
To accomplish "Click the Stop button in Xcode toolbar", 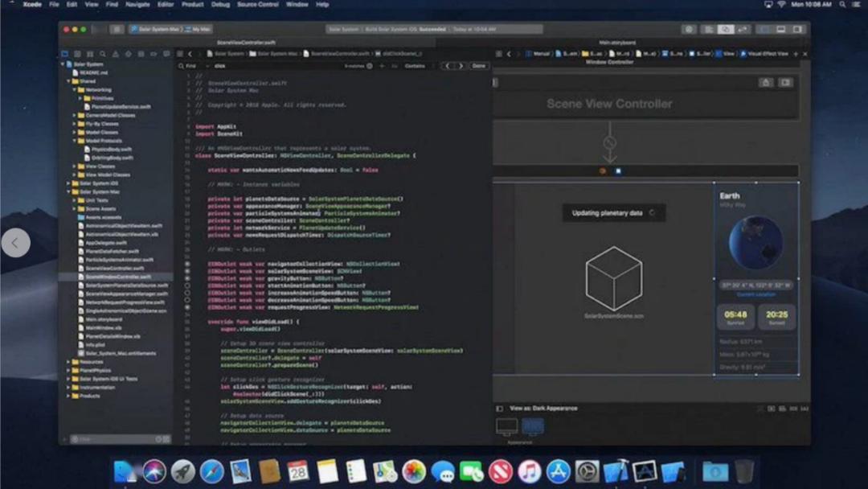I will tap(117, 29).
